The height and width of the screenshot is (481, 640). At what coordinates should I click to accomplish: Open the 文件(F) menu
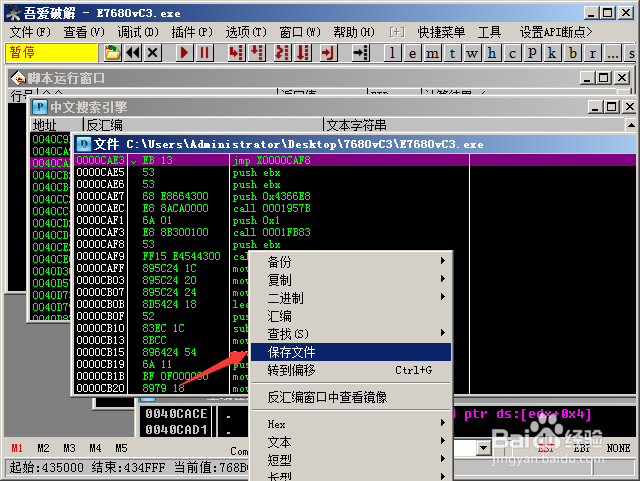click(30, 32)
